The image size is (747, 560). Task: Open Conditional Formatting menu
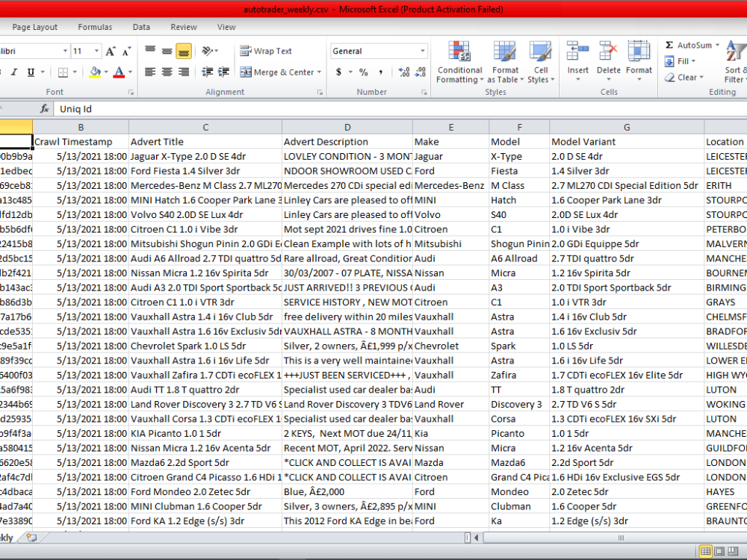pyautogui.click(x=459, y=62)
